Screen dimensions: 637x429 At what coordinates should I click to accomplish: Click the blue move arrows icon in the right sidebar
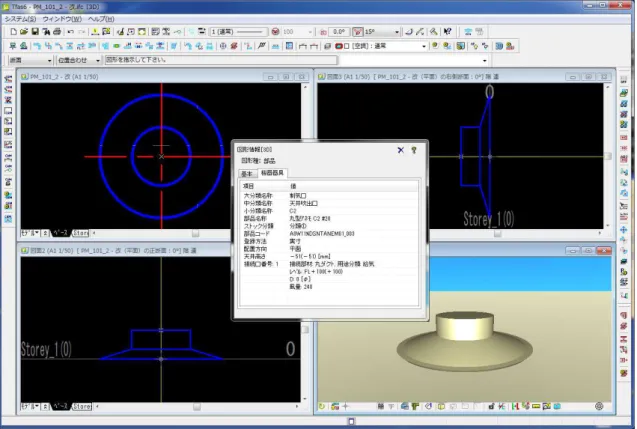(624, 230)
